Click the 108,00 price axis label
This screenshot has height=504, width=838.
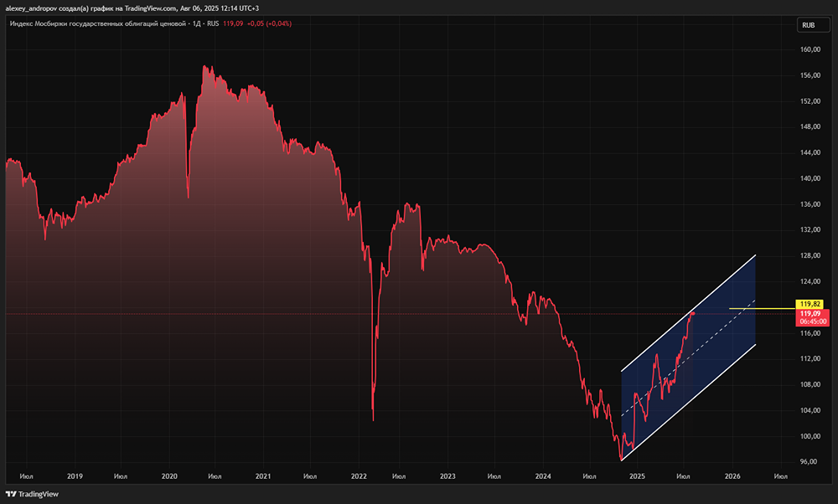[810, 384]
